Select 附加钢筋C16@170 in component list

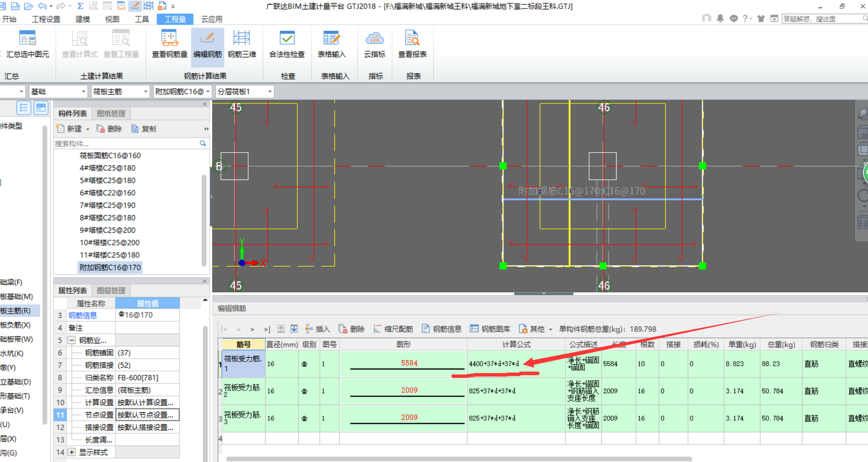point(110,267)
